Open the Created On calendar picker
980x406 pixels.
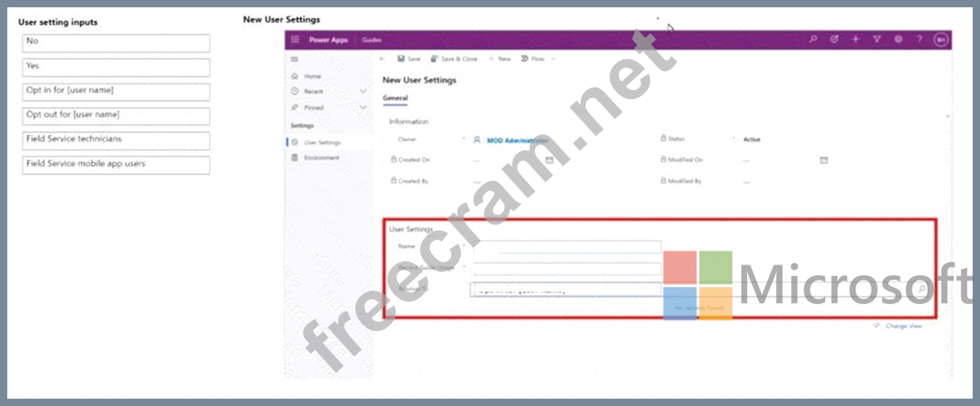tap(549, 160)
